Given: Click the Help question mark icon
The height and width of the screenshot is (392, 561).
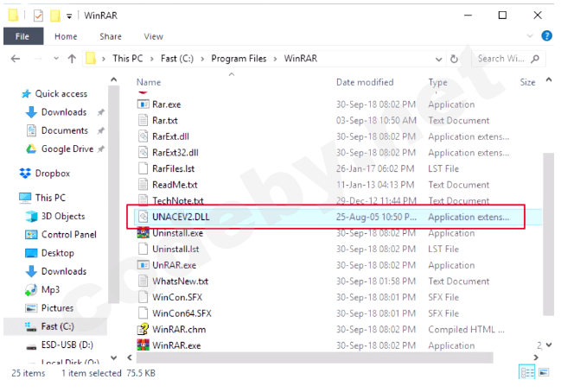Looking at the screenshot, I should pyautogui.click(x=546, y=36).
